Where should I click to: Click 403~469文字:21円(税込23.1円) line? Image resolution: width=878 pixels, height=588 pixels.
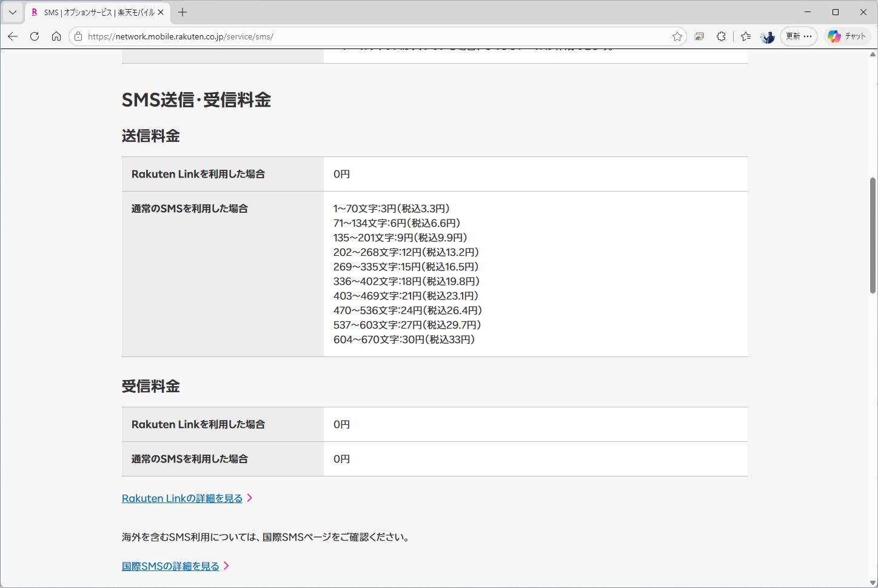click(x=406, y=296)
